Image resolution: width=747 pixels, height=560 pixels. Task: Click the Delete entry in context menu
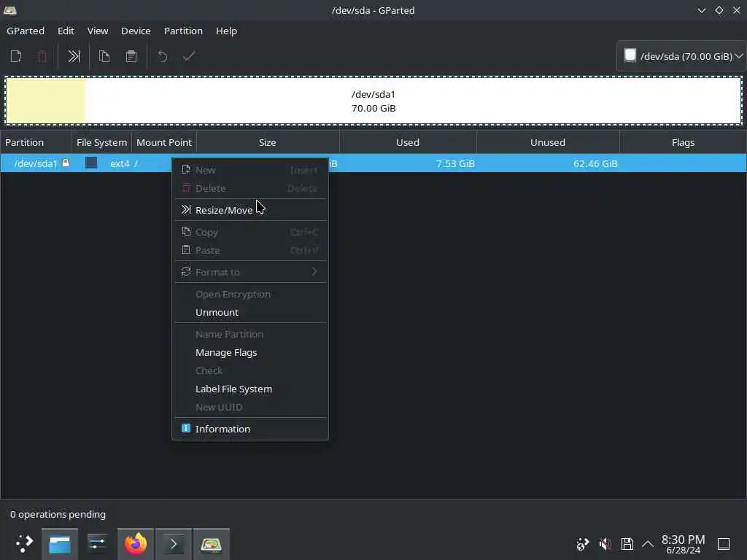[250, 188]
